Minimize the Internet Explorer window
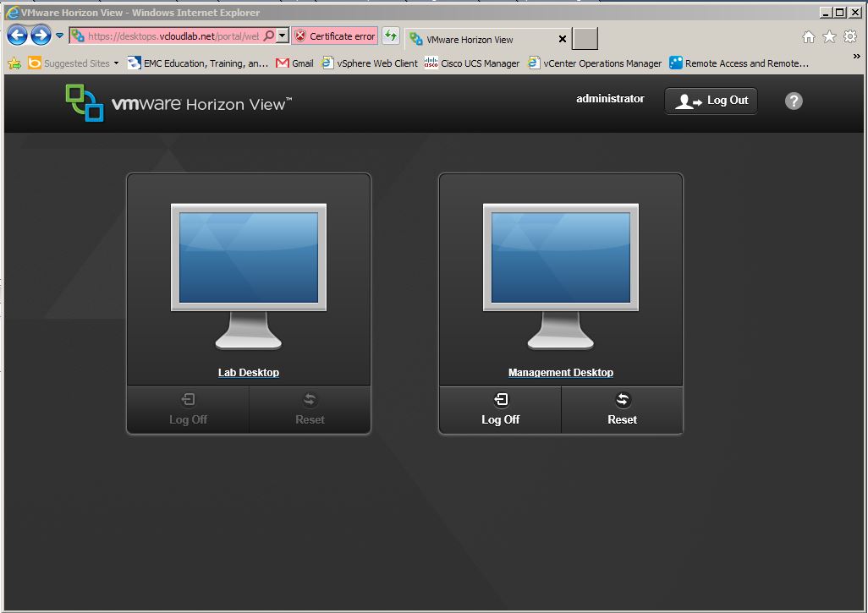The image size is (868, 613). pos(826,12)
